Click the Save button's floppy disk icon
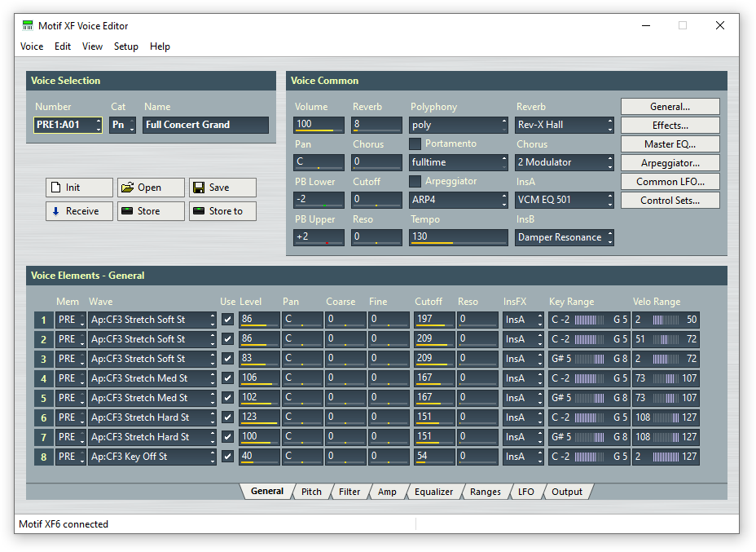Image resolution: width=756 pixels, height=552 pixels. (199, 188)
